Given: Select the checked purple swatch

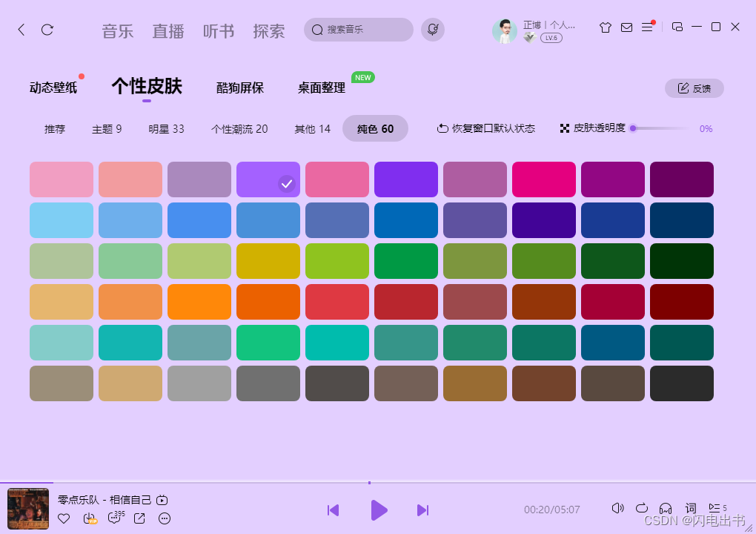Looking at the screenshot, I should click(x=268, y=179).
